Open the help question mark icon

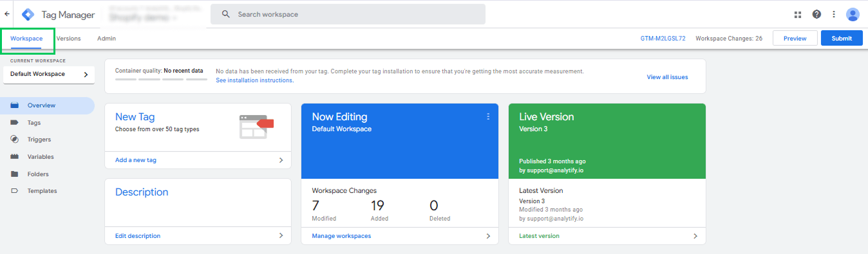(816, 14)
